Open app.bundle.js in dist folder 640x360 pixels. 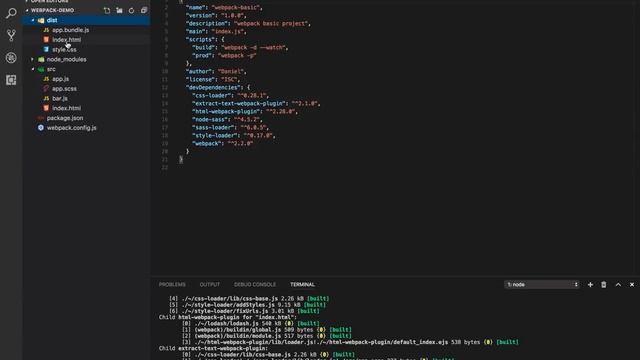pyautogui.click(x=71, y=30)
